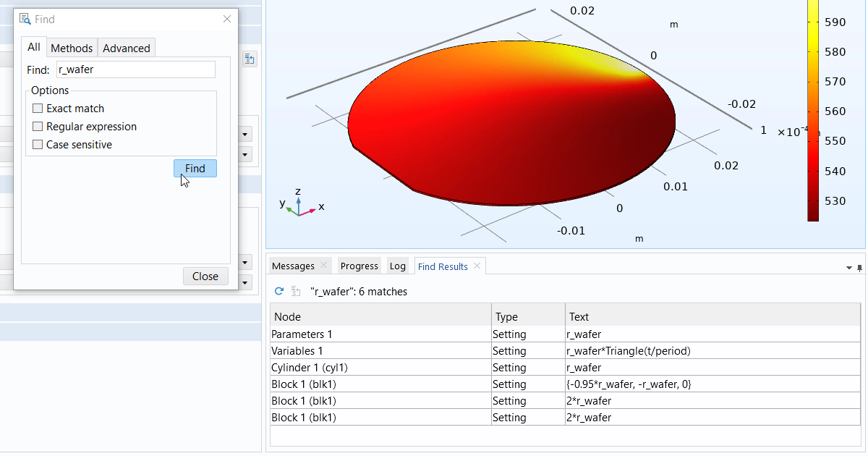The height and width of the screenshot is (456, 868).
Task: Click the Close button in Find dialog
Action: click(x=205, y=276)
